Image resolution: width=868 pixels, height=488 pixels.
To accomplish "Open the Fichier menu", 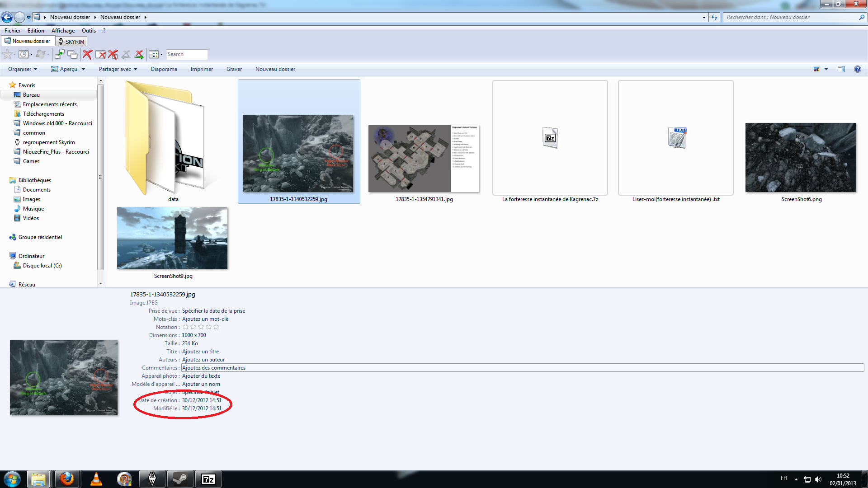I will click(x=13, y=31).
